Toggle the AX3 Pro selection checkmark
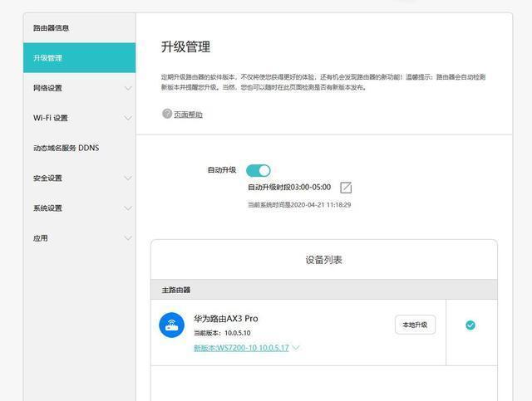The image size is (532, 401). (470, 325)
